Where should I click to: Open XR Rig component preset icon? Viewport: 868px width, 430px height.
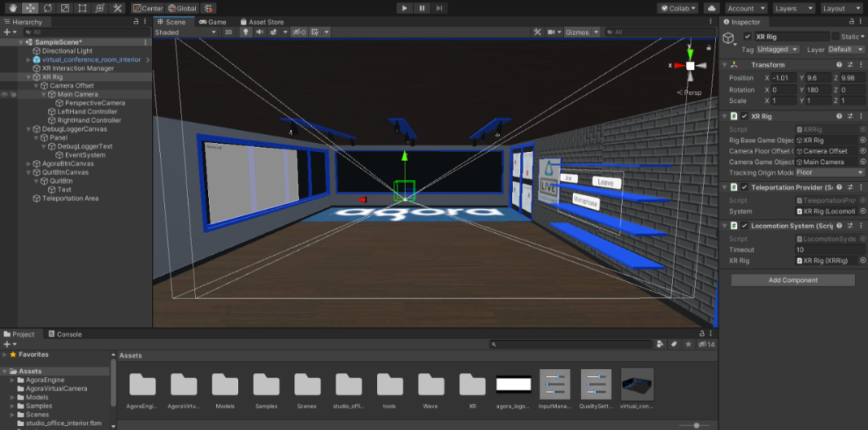[850, 117]
